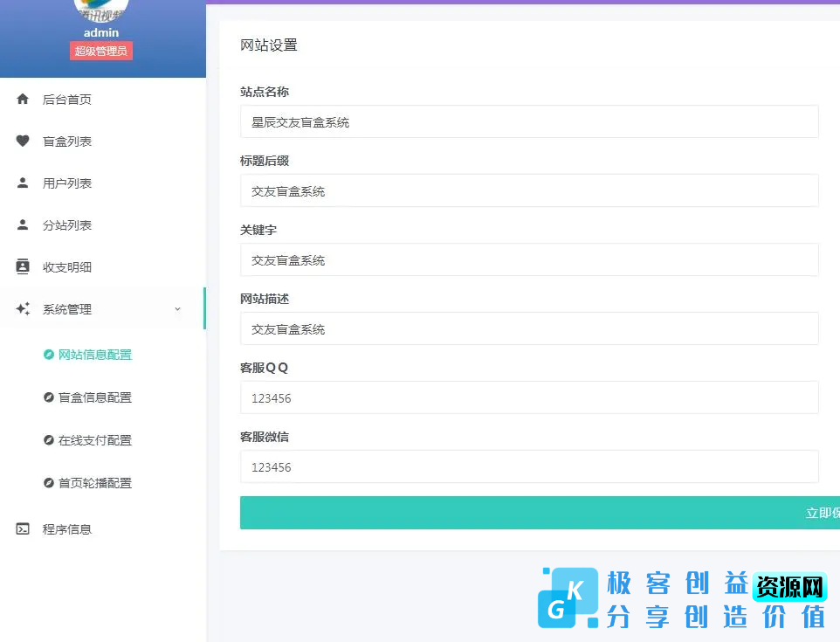Image resolution: width=840 pixels, height=642 pixels.
Task: Click the user icon next to 用户列表
Action: click(23, 183)
